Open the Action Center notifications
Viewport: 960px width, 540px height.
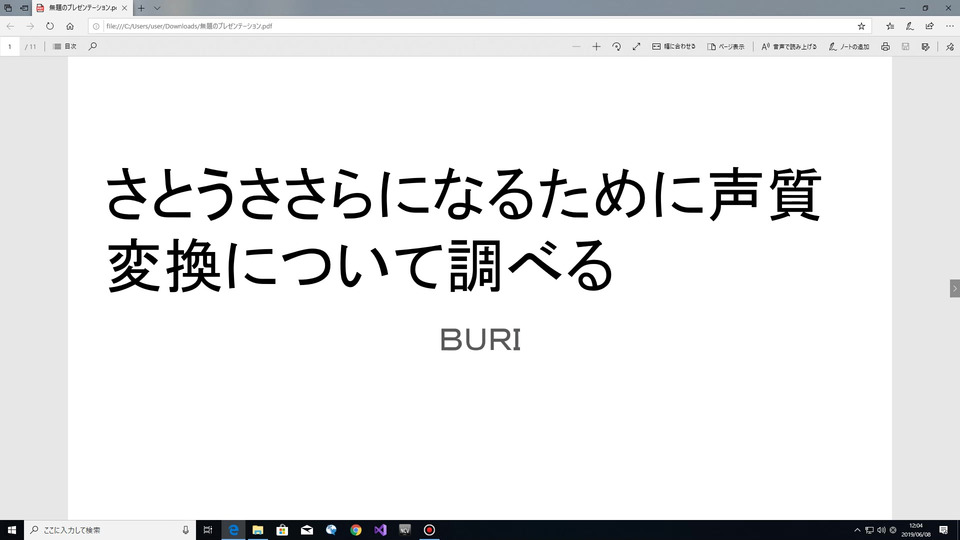[943, 530]
